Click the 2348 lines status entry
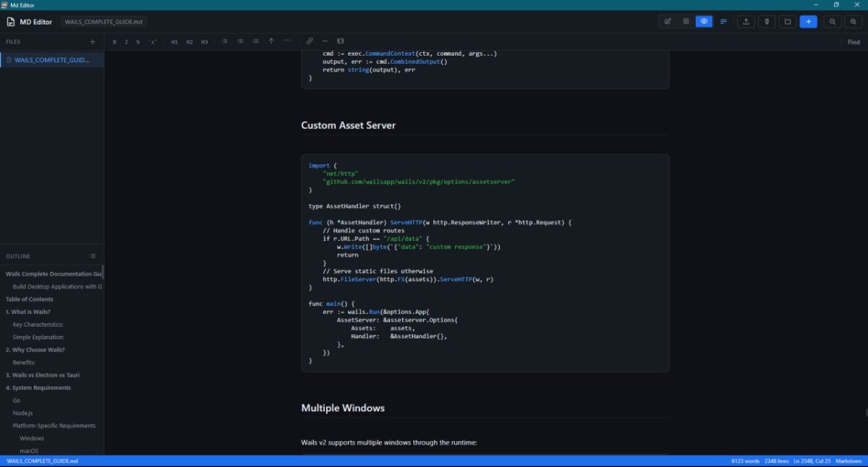This screenshot has height=467, width=868. (x=777, y=460)
